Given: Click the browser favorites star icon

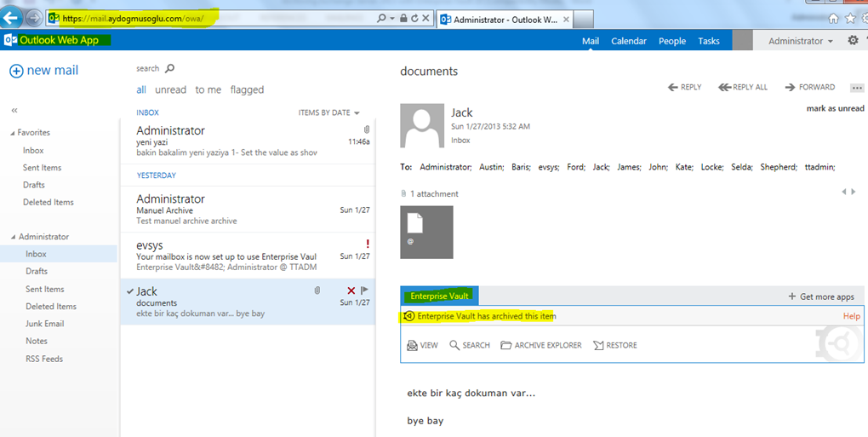Looking at the screenshot, I should pos(850,18).
